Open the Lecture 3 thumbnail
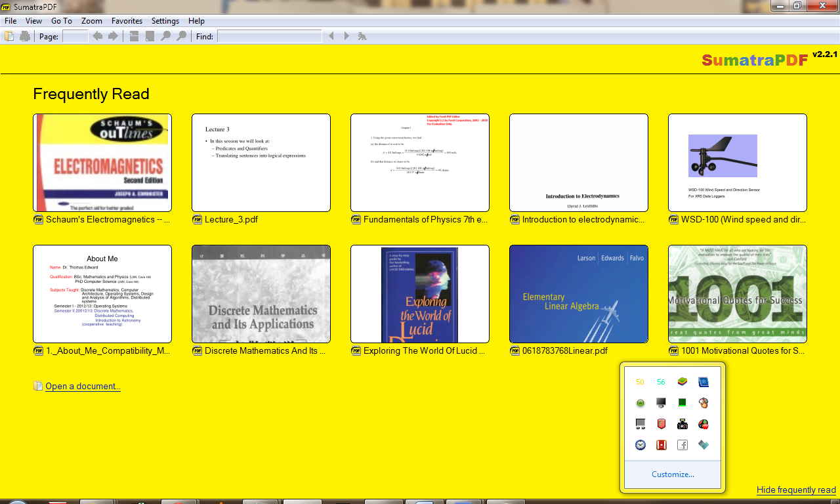Screen dimensions: 840x504 (261, 163)
